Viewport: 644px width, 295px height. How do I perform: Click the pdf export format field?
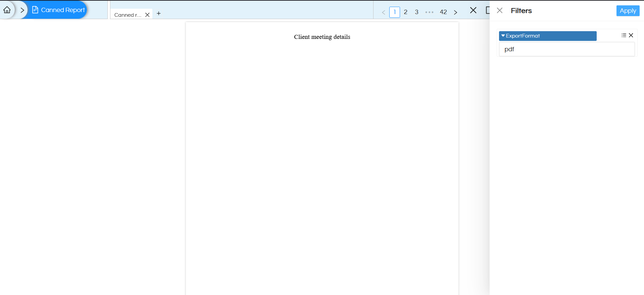click(566, 49)
